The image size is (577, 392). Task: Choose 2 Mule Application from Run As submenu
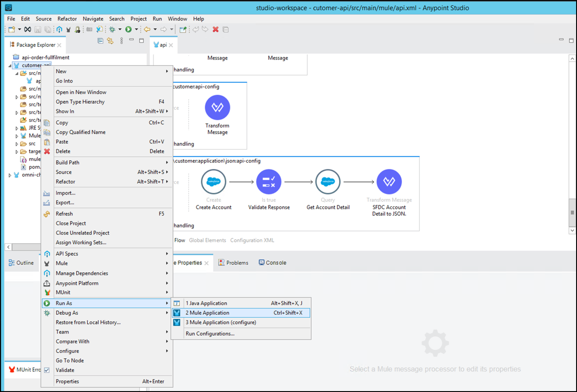tap(241, 313)
